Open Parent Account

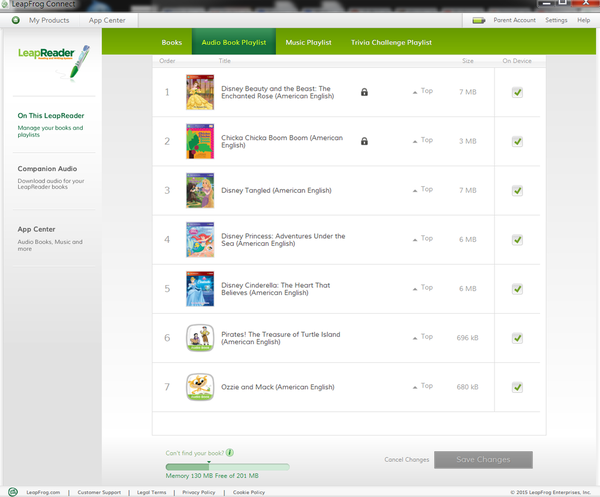(x=514, y=20)
